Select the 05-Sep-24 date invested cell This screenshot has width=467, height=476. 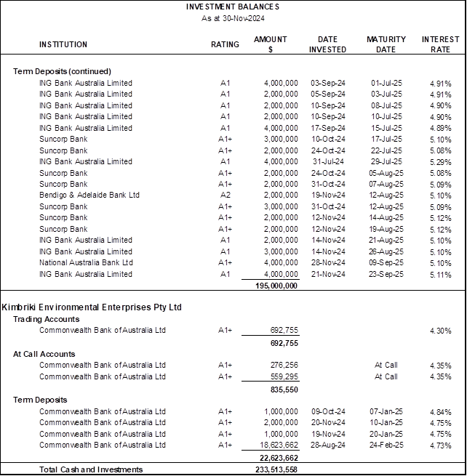point(328,94)
